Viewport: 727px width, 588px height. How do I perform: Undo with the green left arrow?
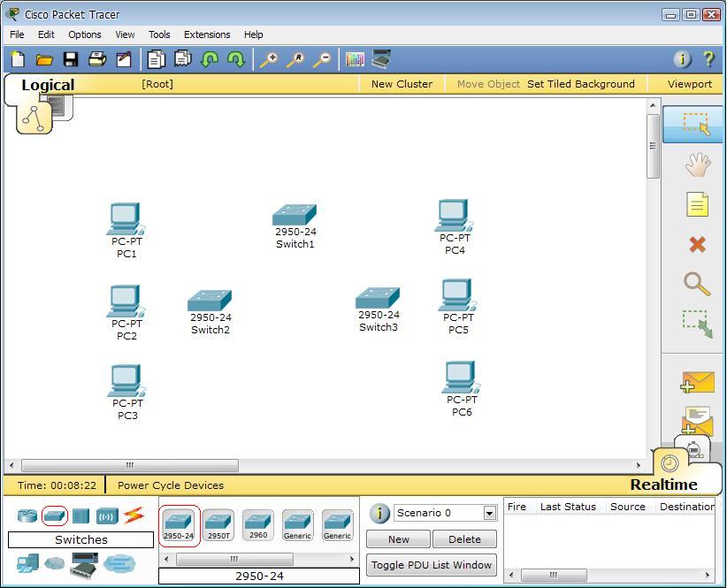pos(210,59)
